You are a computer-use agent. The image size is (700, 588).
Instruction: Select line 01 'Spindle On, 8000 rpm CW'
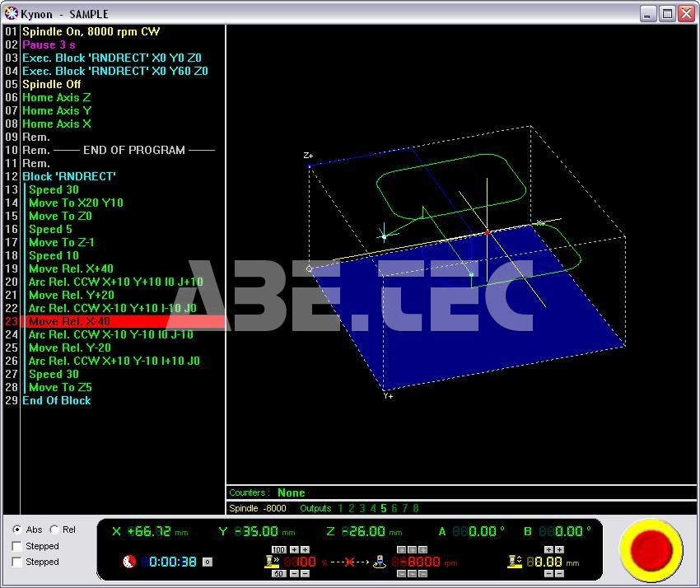pyautogui.click(x=91, y=31)
